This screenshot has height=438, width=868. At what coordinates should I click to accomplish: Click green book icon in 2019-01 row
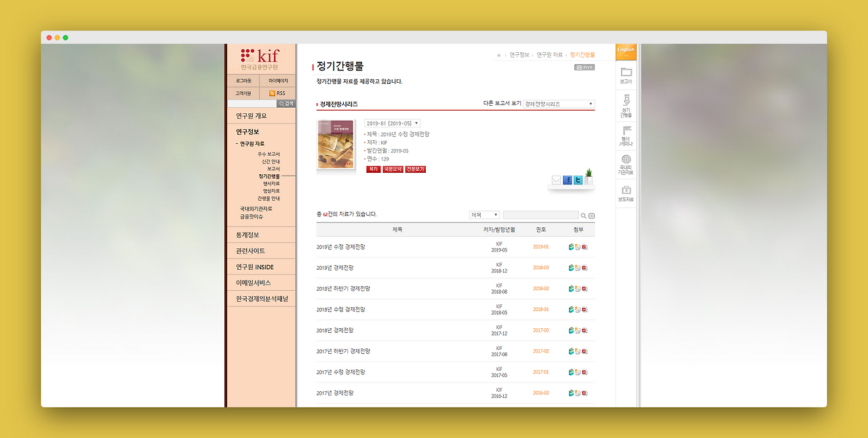[x=572, y=247]
